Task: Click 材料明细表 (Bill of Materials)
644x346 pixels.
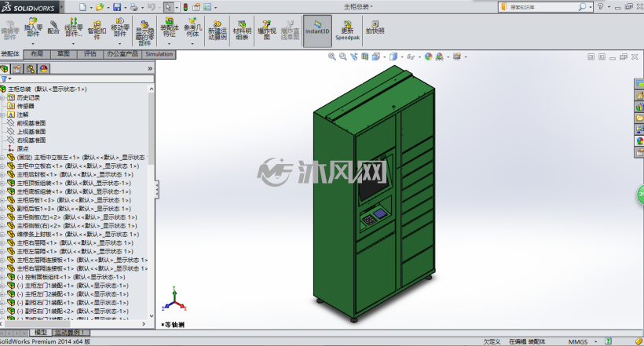Action: pyautogui.click(x=242, y=31)
